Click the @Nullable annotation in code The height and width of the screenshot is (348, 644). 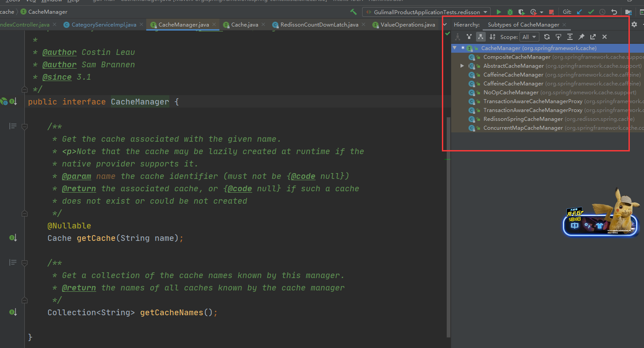pyautogui.click(x=69, y=226)
